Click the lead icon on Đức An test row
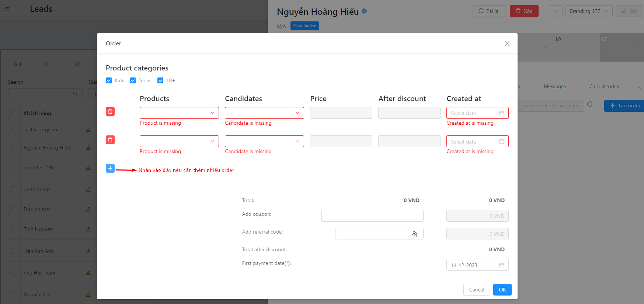The height and width of the screenshot is (304, 644). pos(88,209)
